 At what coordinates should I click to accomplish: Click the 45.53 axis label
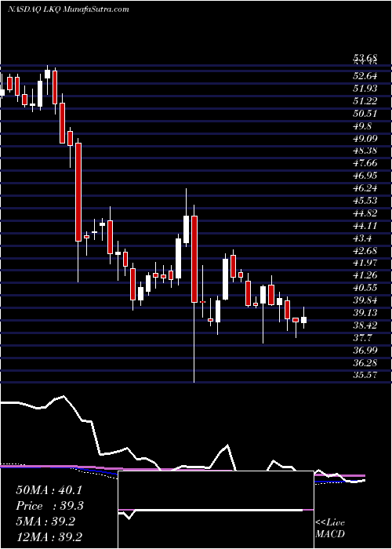[365, 201]
